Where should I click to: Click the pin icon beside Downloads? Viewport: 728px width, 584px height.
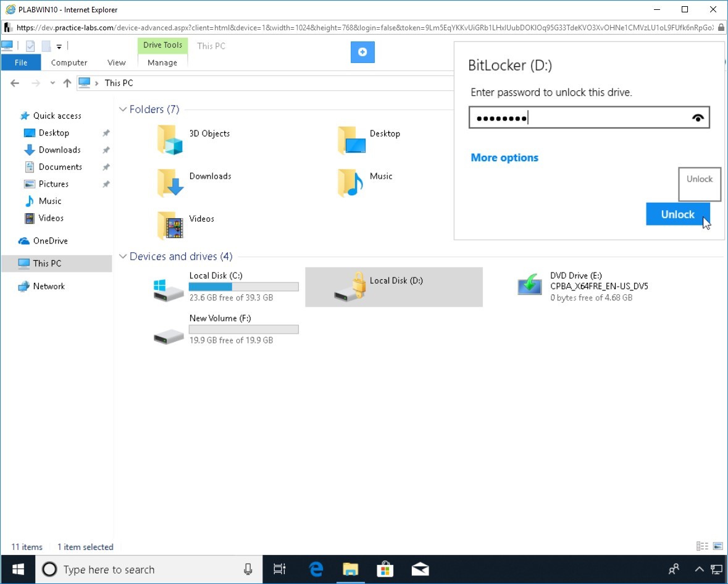coord(106,150)
